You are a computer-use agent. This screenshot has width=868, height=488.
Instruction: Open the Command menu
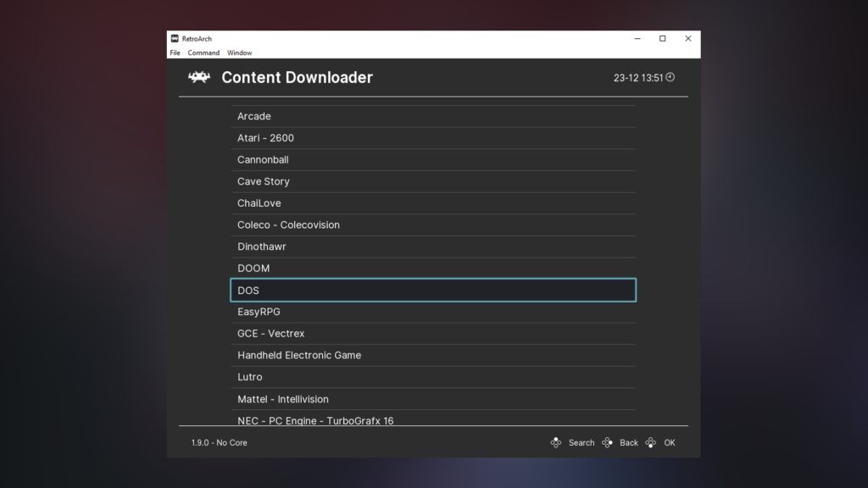203,53
